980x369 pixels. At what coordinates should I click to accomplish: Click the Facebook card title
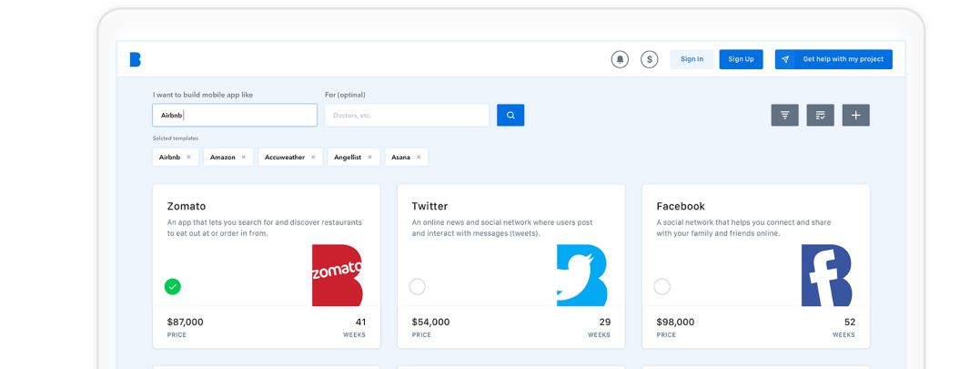pyautogui.click(x=681, y=207)
